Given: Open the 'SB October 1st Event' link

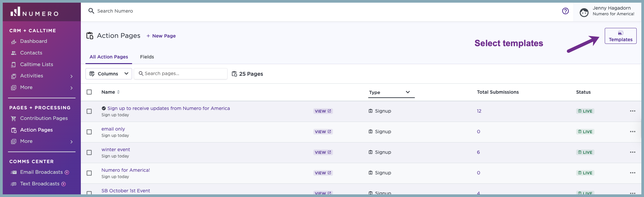Looking at the screenshot, I should click(126, 191).
